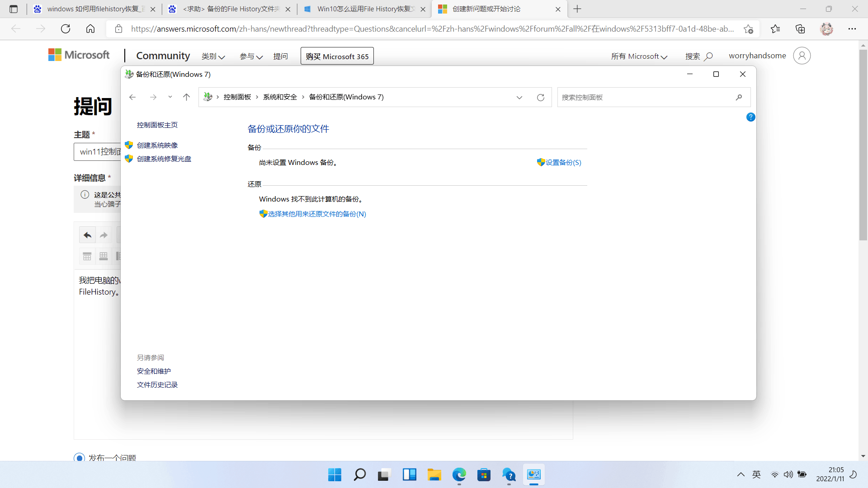Click the editor undo arrow

[88, 235]
